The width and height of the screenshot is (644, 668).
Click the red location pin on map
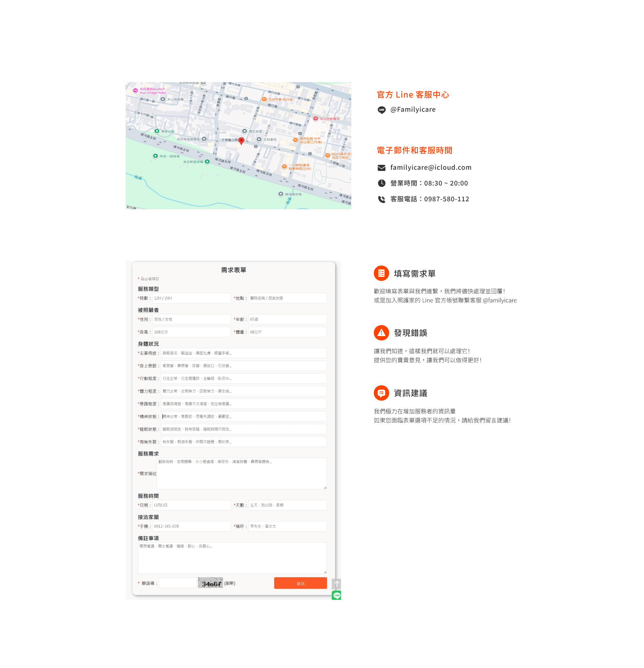pyautogui.click(x=241, y=140)
